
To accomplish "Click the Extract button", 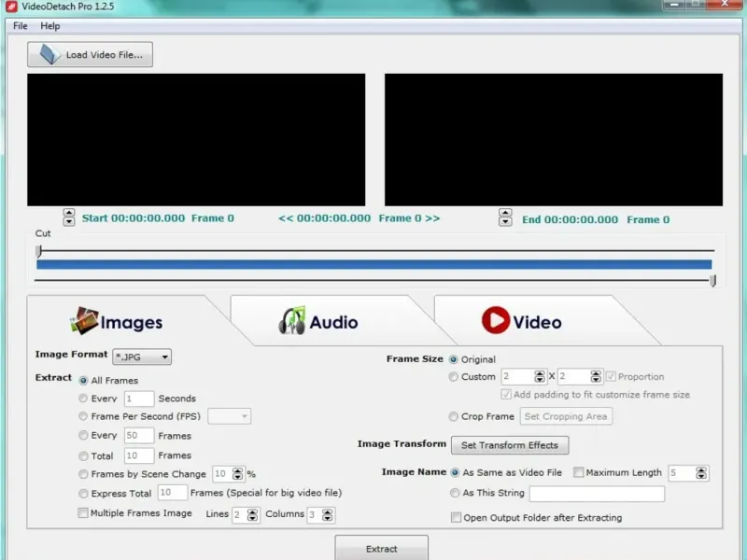I will coord(381,548).
